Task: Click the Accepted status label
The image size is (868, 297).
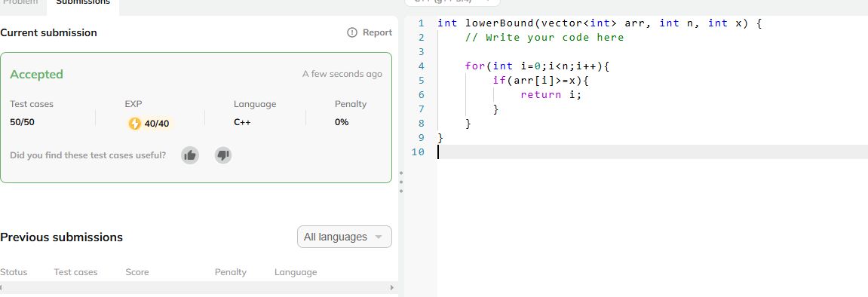Action: [x=36, y=74]
